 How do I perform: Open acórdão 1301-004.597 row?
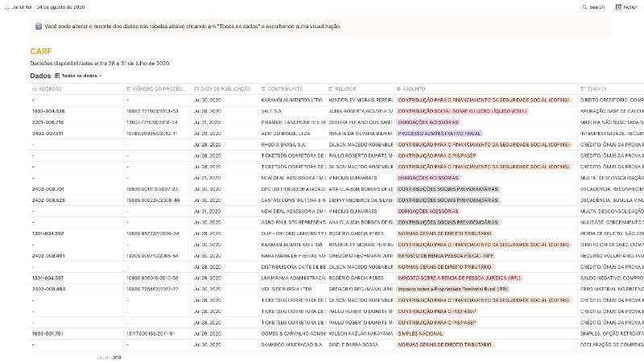pyautogui.click(x=47, y=278)
